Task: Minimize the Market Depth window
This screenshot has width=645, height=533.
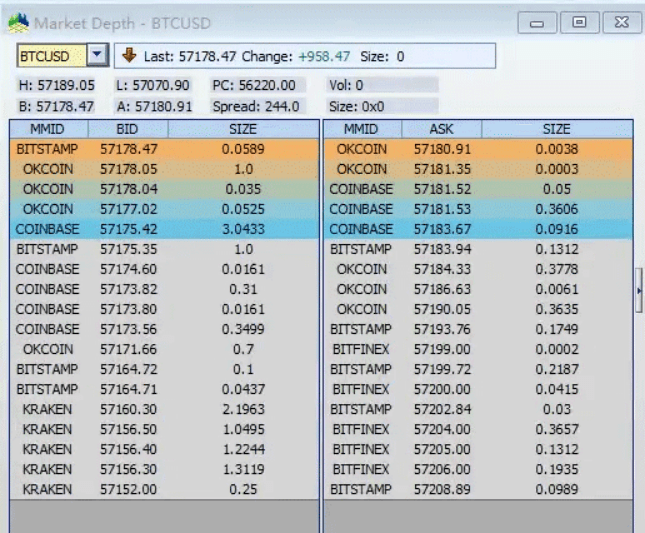Action: pos(537,23)
